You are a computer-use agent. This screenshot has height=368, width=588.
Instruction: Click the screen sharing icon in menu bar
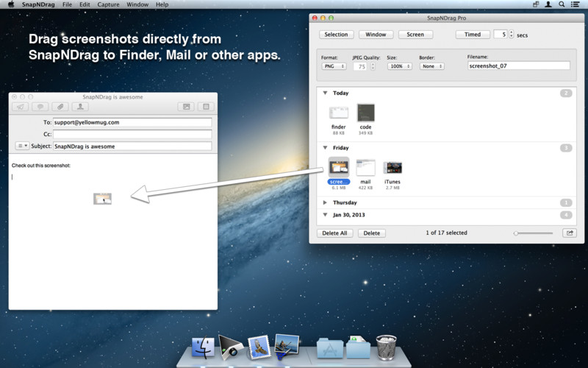tap(536, 4)
